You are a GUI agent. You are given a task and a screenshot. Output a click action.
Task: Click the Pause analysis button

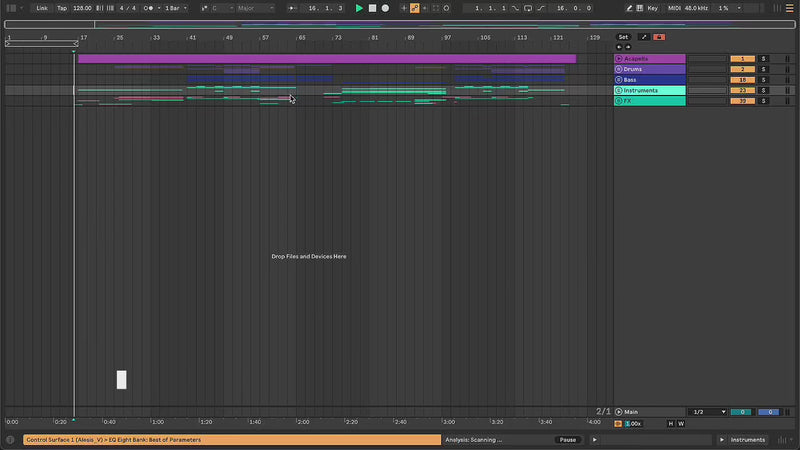tap(568, 440)
